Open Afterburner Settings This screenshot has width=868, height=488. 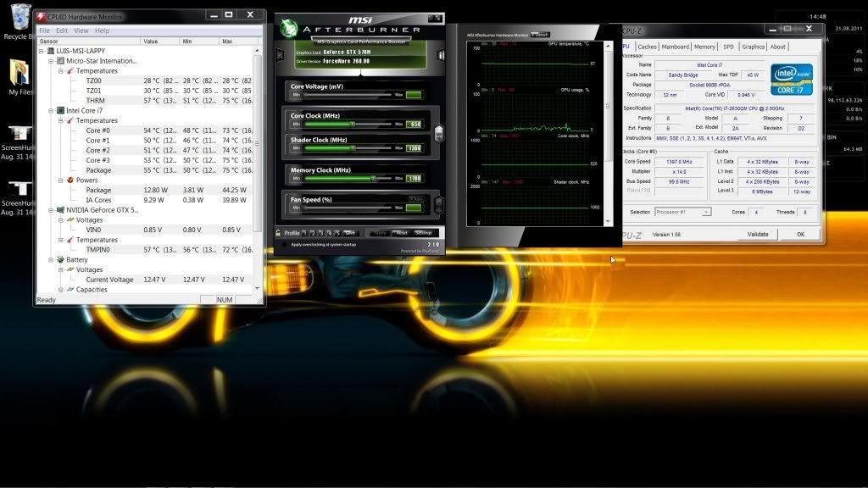point(424,233)
